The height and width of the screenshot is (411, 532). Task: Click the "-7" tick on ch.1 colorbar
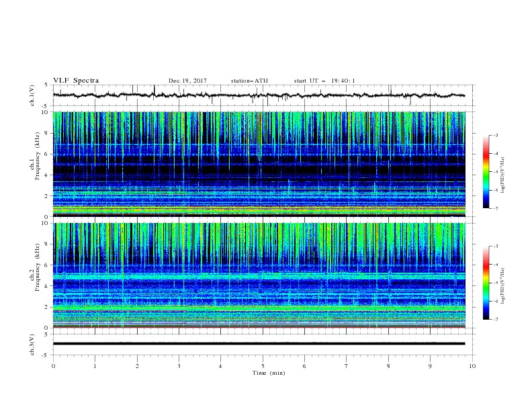tap(496, 208)
